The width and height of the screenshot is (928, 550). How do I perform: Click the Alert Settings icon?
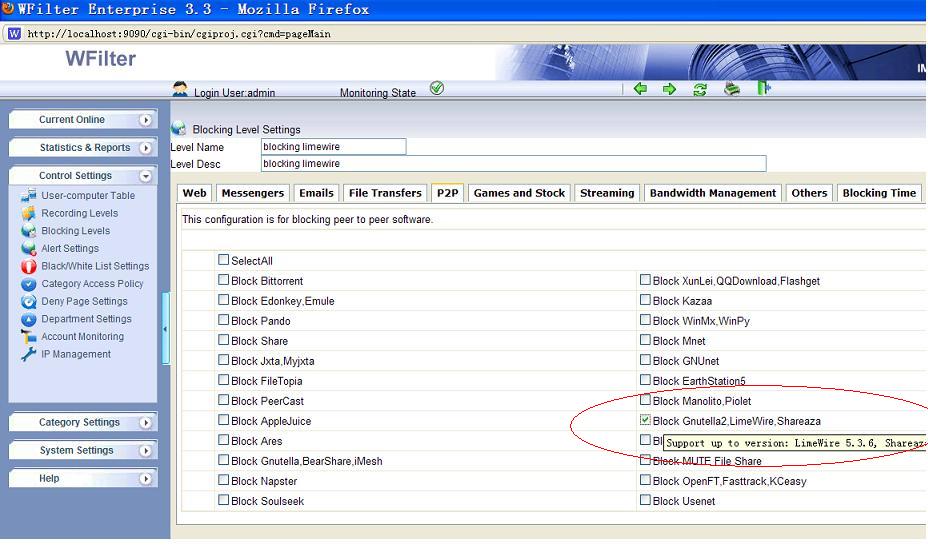(28, 249)
